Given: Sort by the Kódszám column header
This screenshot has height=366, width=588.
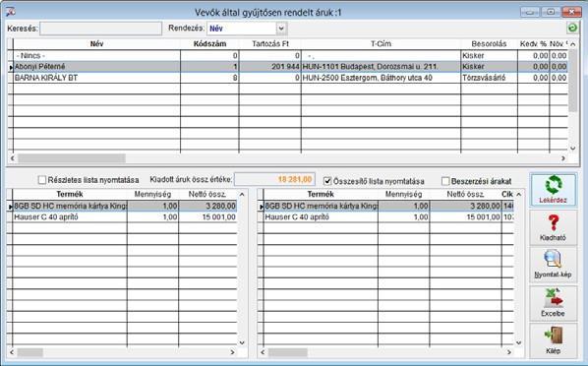Looking at the screenshot, I should pos(209,44).
